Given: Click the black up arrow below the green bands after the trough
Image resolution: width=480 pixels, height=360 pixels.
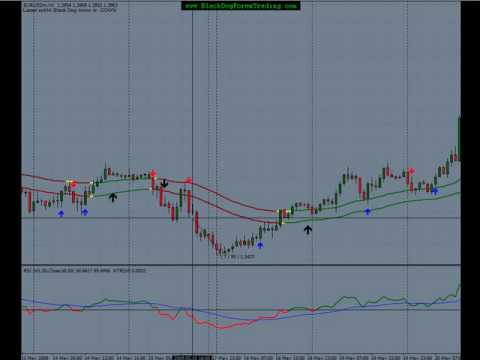Looking at the screenshot, I should coord(308,229).
